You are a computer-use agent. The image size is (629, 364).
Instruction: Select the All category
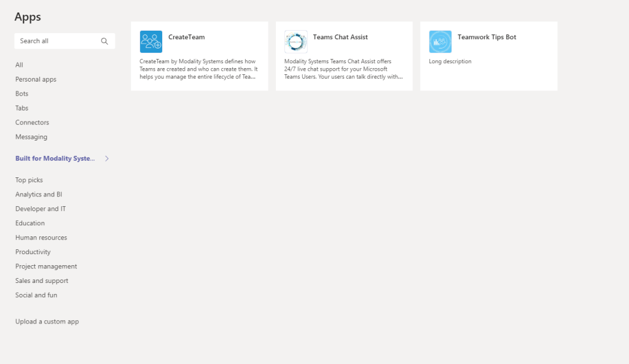19,65
